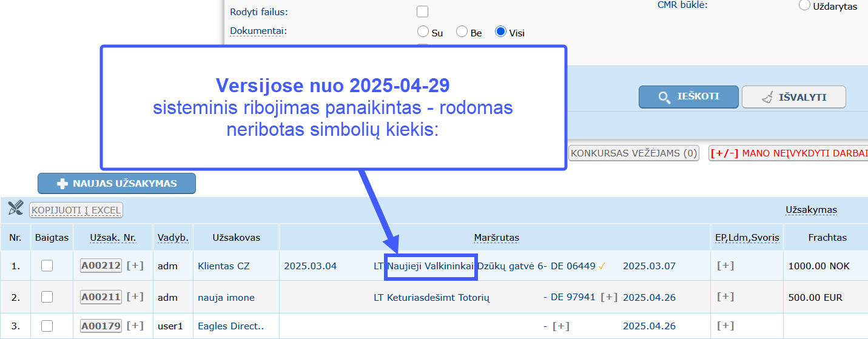Screen dimensions: 868x339
Task: Click manager user1 cell
Action: (x=170, y=326)
